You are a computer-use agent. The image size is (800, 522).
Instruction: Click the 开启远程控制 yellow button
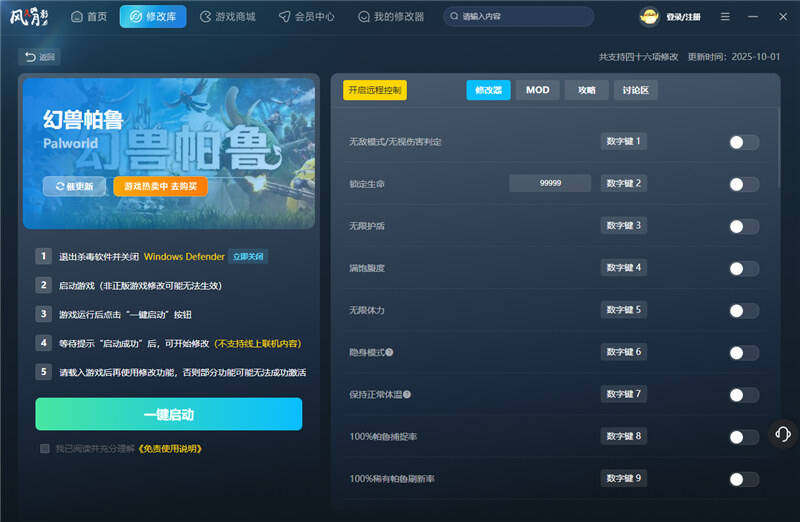[375, 90]
